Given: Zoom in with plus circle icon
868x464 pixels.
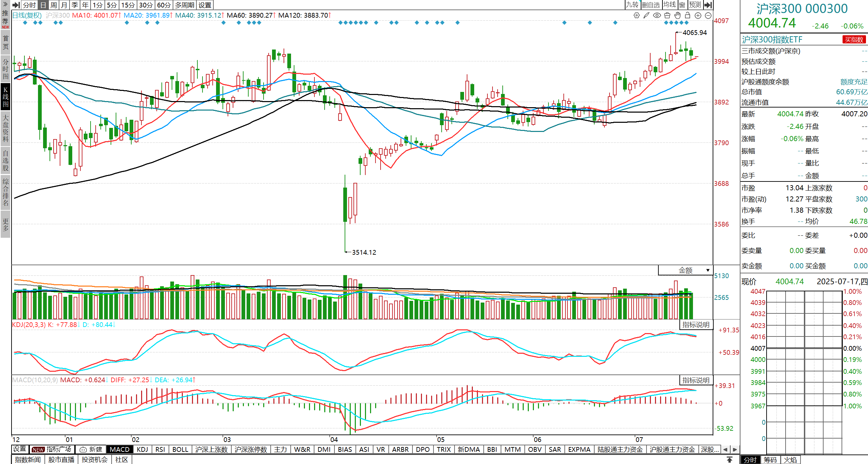Looking at the screenshot, I should coord(698,15).
